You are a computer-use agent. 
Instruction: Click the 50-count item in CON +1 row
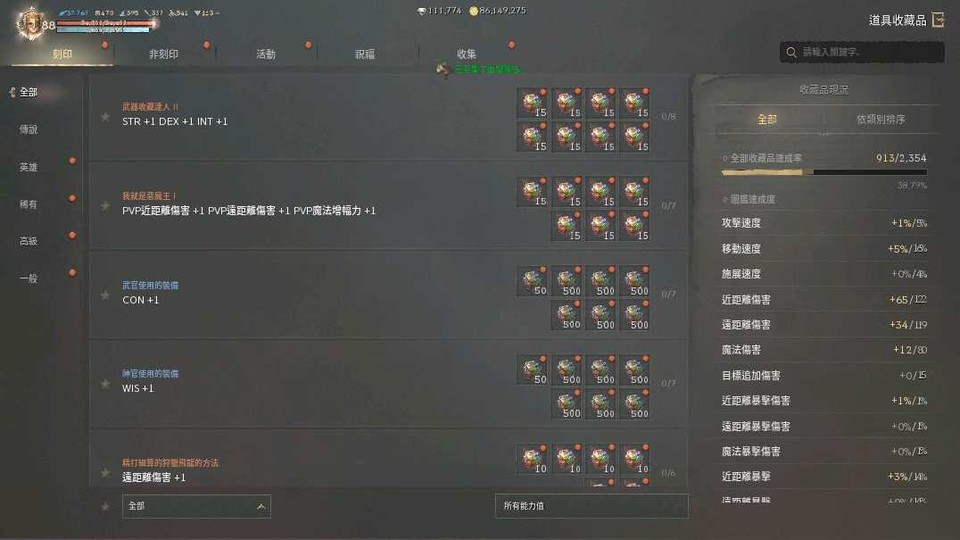533,281
